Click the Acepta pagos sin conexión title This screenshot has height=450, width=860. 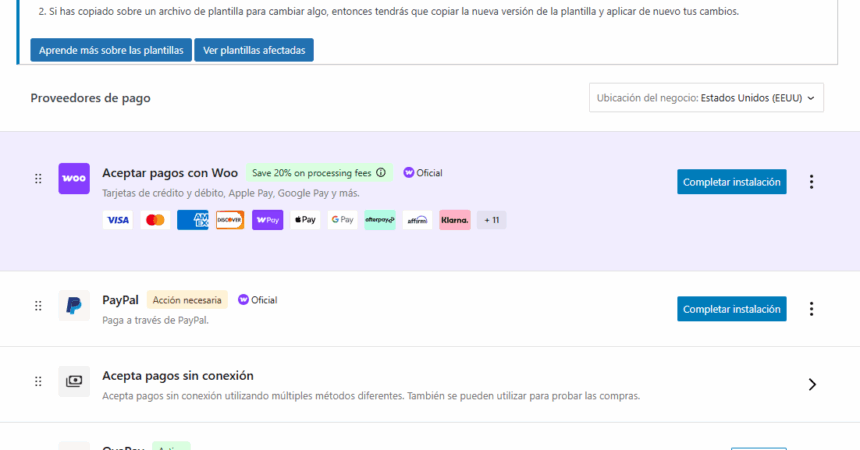coord(178,376)
